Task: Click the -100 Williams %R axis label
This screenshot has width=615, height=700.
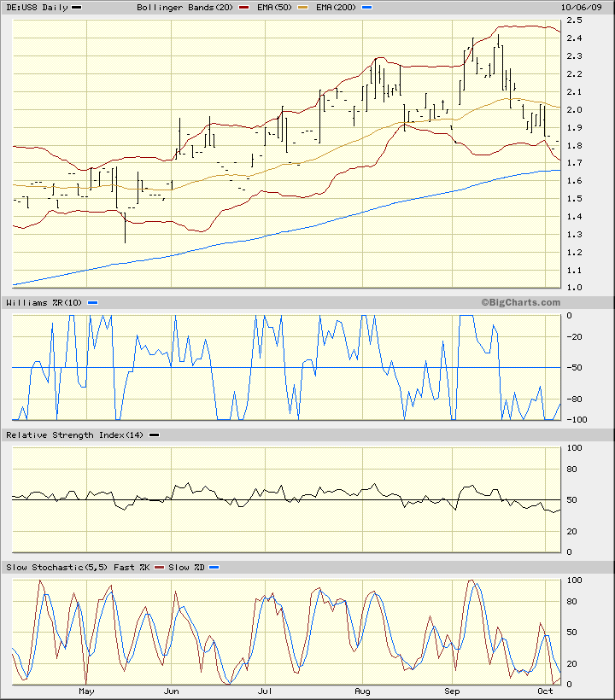Action: pos(577,420)
